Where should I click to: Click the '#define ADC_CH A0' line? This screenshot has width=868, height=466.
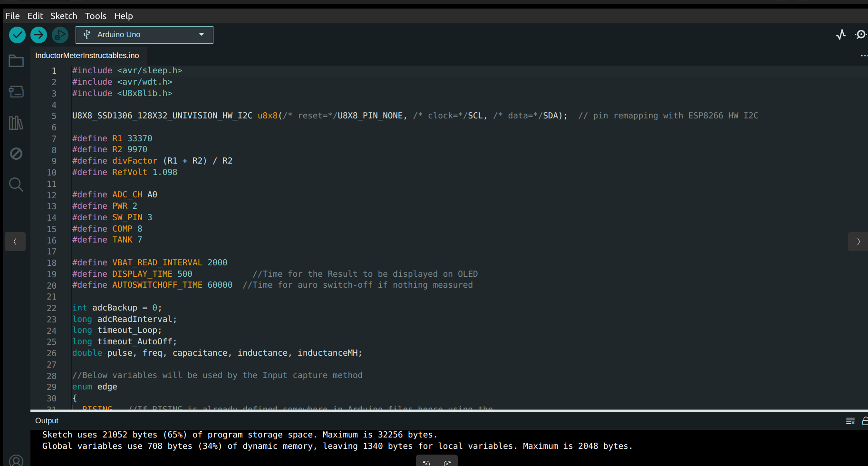115,194
